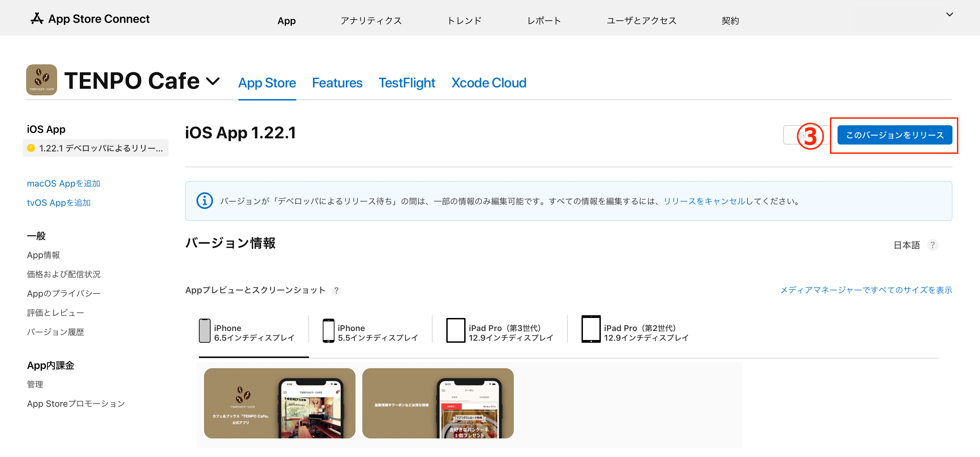Click メディアマネージャーですべてのサイズを表示 link
980x457 pixels.
[x=866, y=290]
